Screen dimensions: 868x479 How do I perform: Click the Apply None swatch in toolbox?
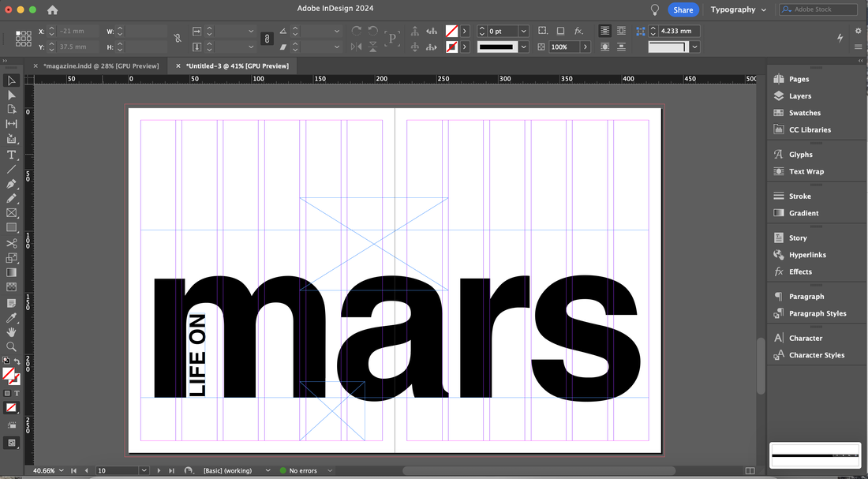(11, 407)
